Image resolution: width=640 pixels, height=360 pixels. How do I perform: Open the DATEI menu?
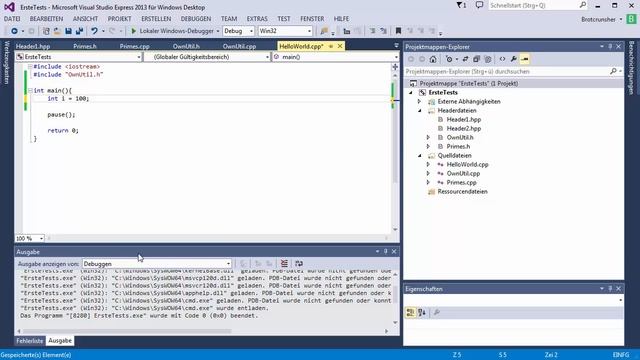12,19
